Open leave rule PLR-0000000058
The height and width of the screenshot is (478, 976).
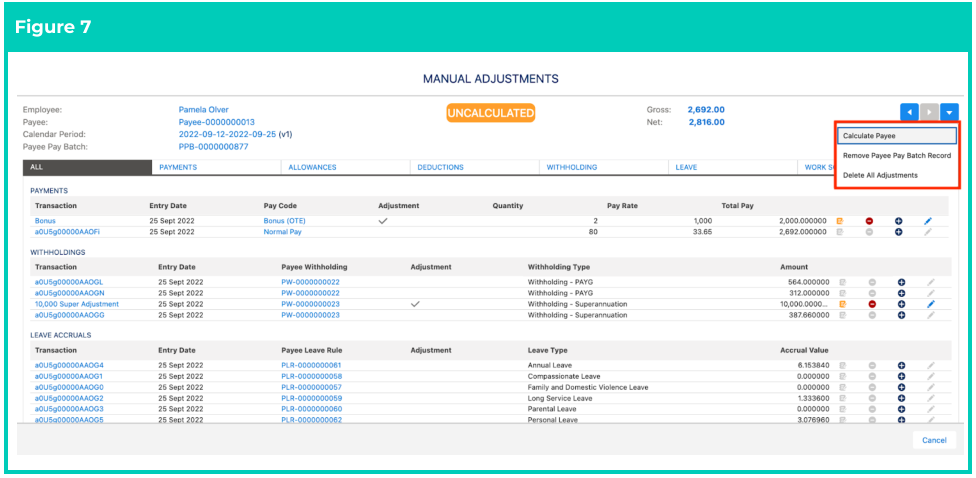click(312, 377)
